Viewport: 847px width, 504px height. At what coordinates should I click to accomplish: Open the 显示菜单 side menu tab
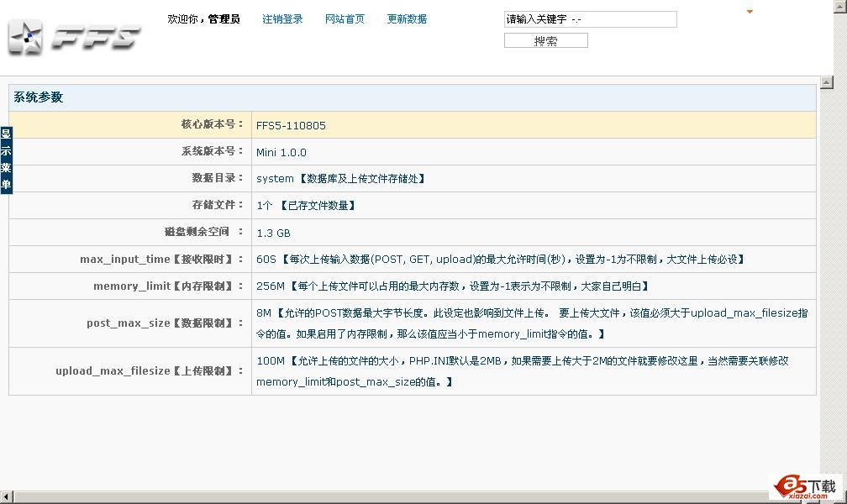[6, 160]
